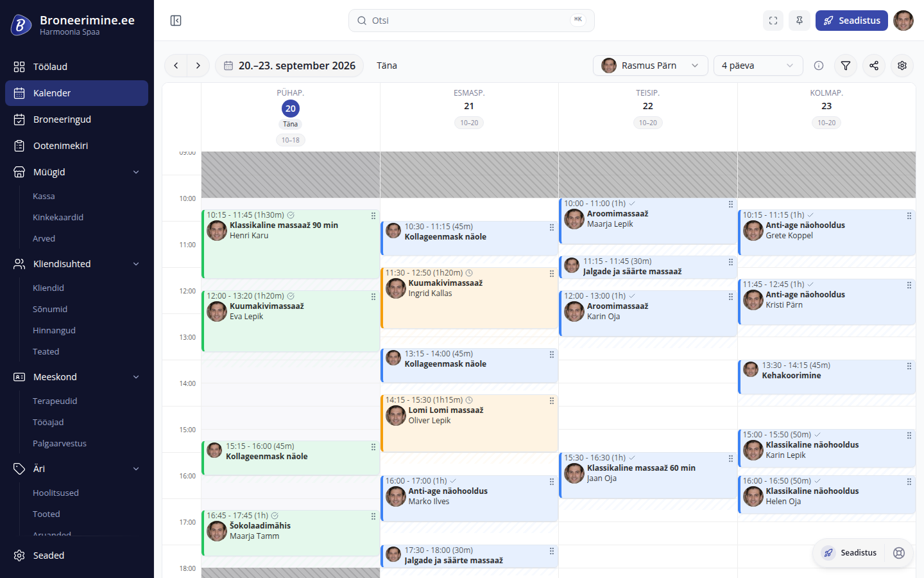The height and width of the screenshot is (578, 924).
Task: Collapse the Kliendisuhted section
Action: [x=136, y=264]
